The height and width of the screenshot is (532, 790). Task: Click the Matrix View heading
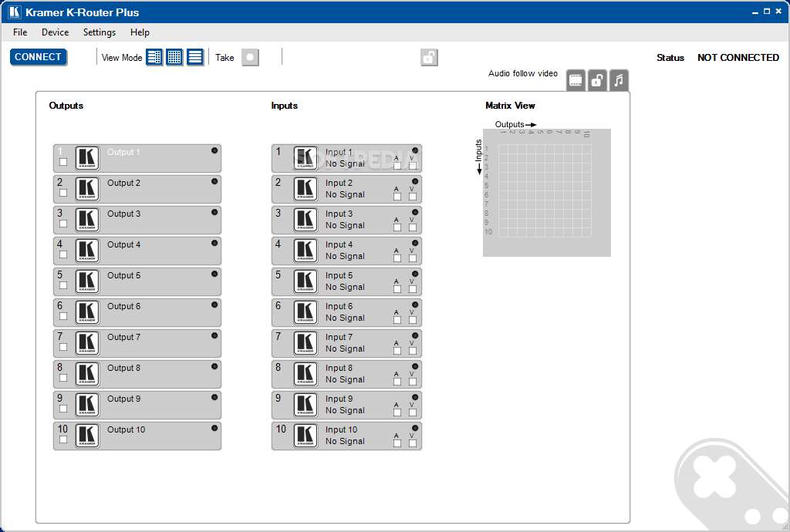pos(510,106)
